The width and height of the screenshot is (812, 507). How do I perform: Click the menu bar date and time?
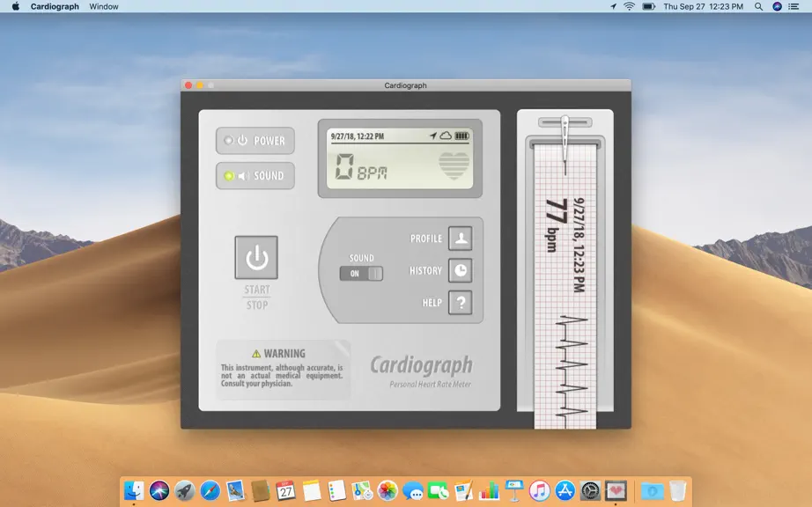(704, 6)
